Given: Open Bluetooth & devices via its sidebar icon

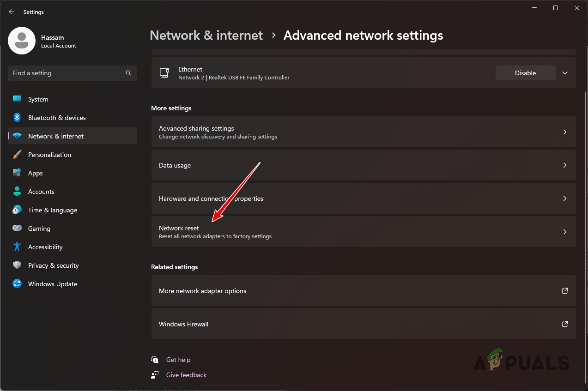Looking at the screenshot, I should pos(17,117).
